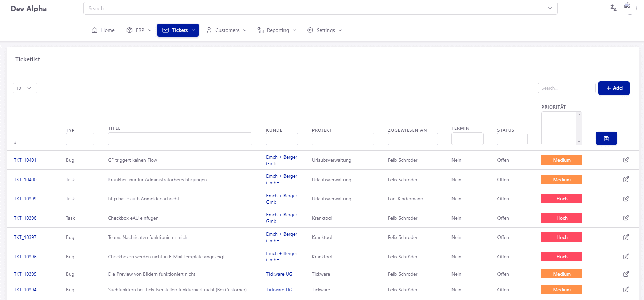Screen dimensions: 644x300
Task: Edit ticket TKT_10394 with pencil icon
Action: (626, 289)
